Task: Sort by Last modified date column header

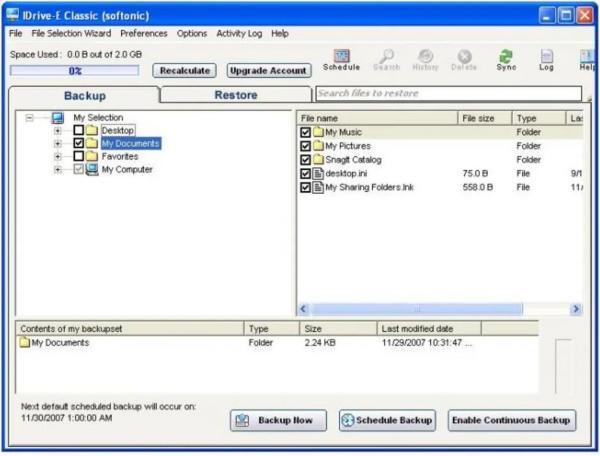Action: pos(429,329)
